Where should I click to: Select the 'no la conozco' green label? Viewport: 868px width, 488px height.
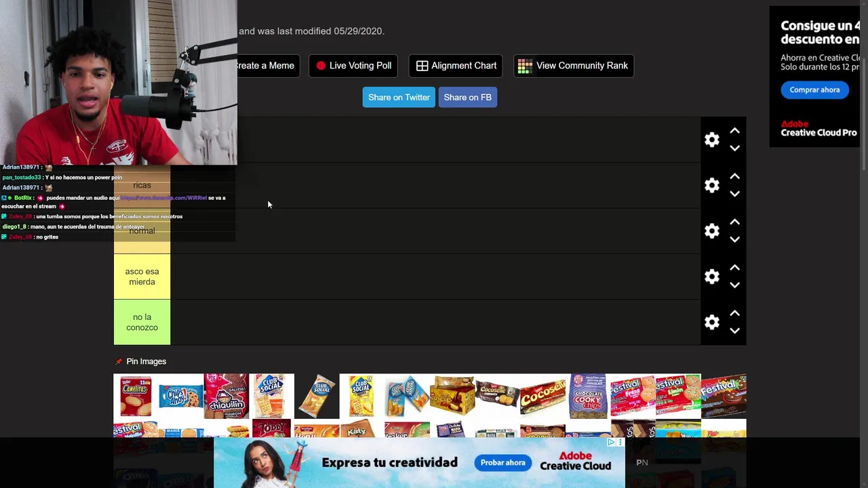click(142, 322)
